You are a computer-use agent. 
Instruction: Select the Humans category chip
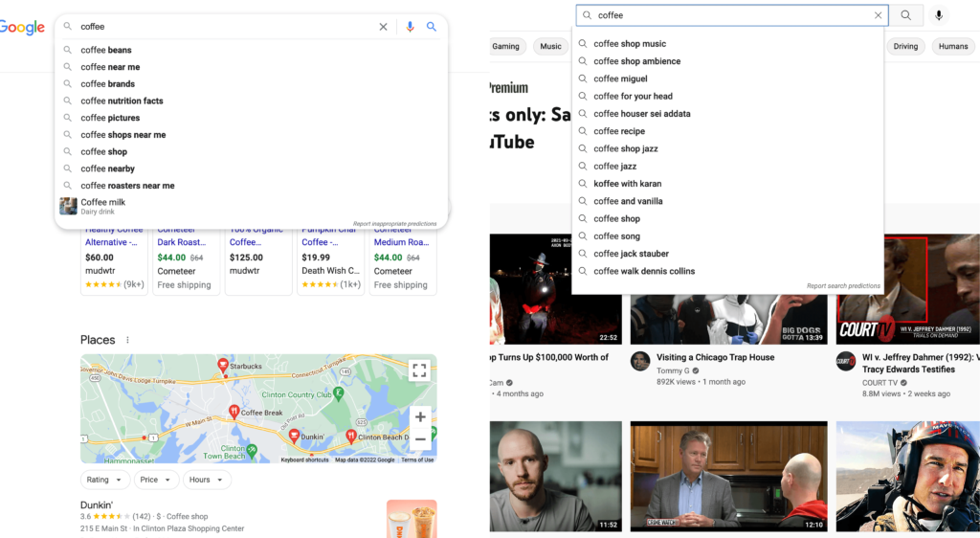coord(953,46)
